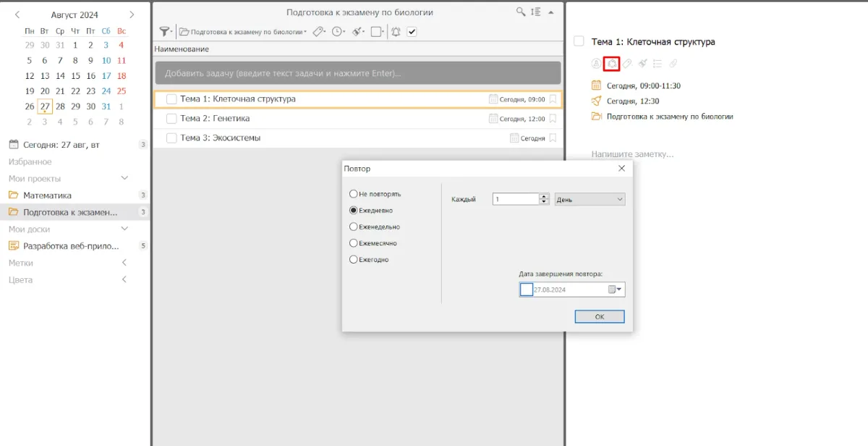Open the repeat end date calendar dropdown
This screenshot has width=868, height=446.
[x=616, y=290]
